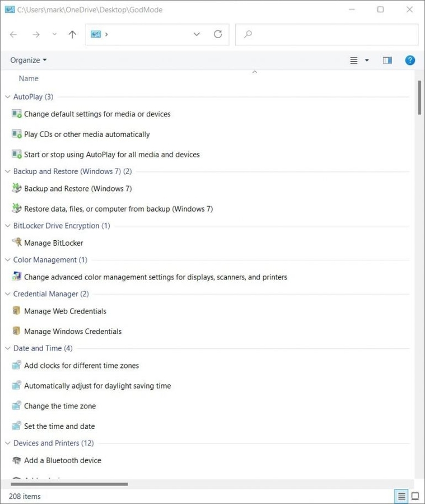Click the color management settings icon
Screen dimensions: 425x504
point(16,277)
